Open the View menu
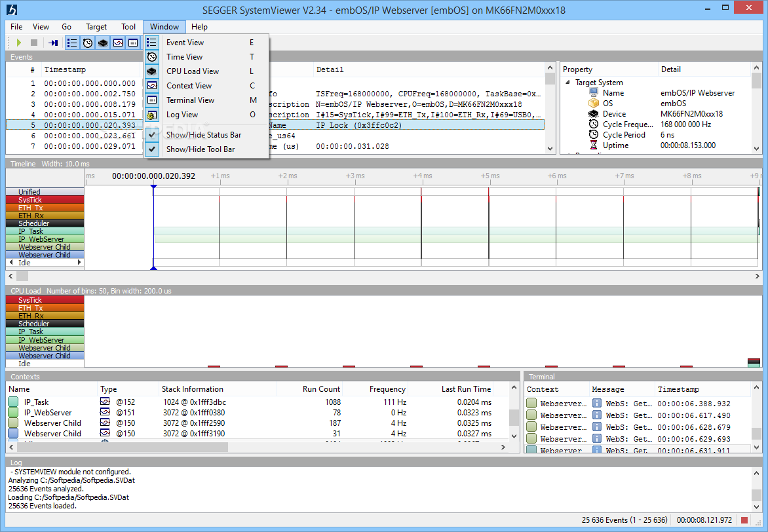The height and width of the screenshot is (532, 768). pyautogui.click(x=41, y=27)
